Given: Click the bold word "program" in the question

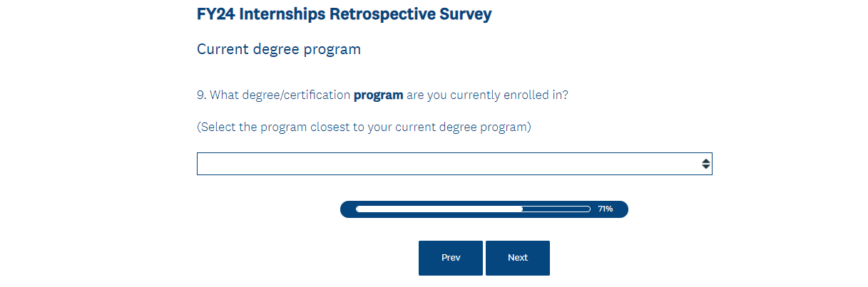Looking at the screenshot, I should (x=379, y=95).
